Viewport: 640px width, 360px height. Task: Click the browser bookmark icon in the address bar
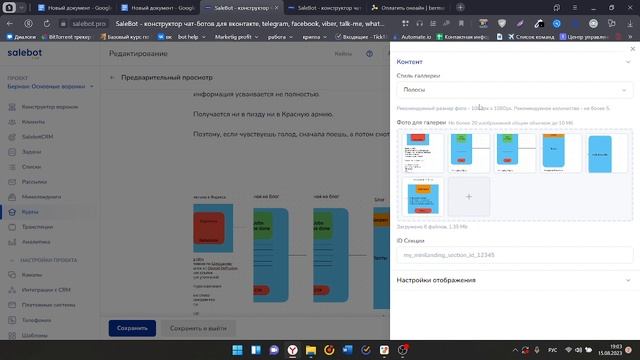tap(461, 24)
